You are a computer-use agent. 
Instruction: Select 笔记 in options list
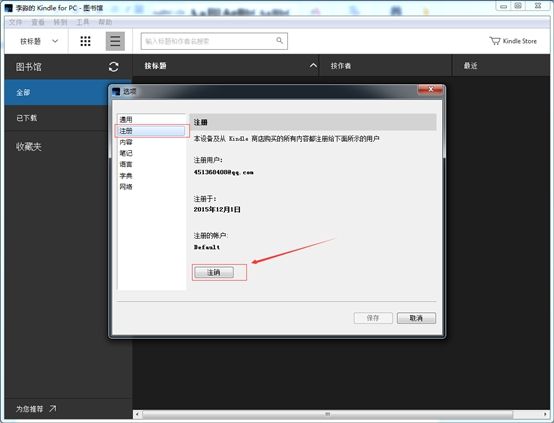(152, 153)
